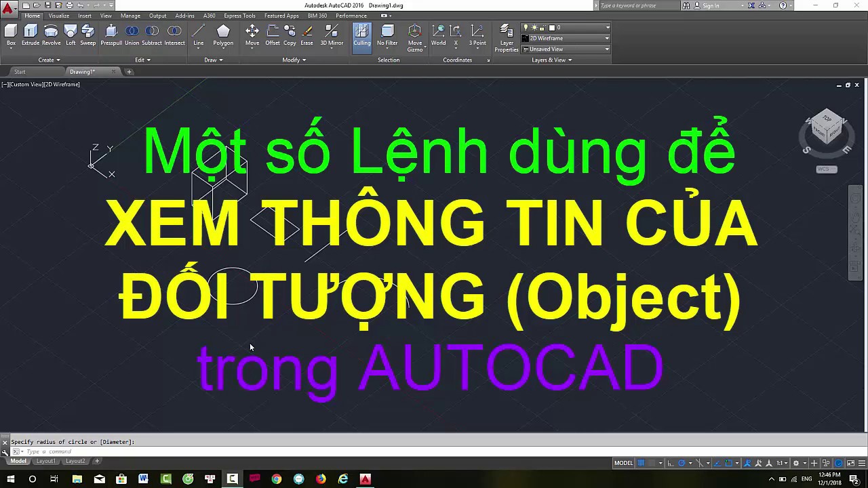Select No Filter selection option
Screen dimensions: 868x488
387,35
